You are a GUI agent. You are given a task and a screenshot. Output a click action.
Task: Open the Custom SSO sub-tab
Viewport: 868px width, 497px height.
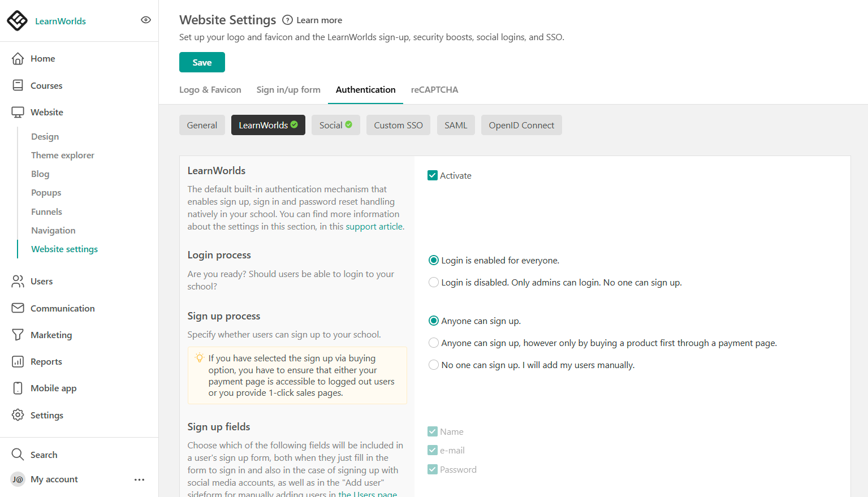(398, 125)
